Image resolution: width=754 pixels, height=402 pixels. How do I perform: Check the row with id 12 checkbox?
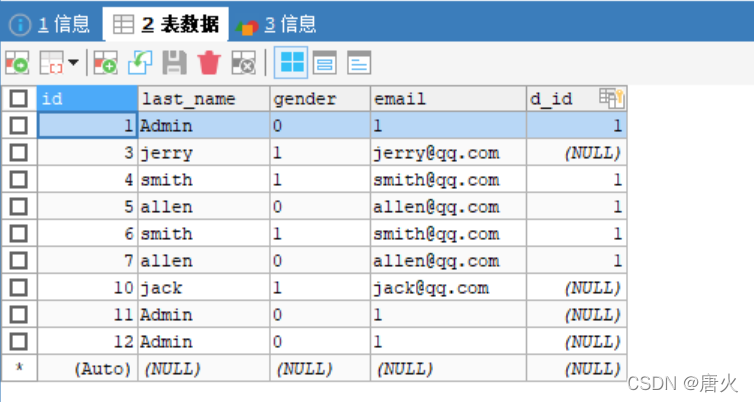coord(19,341)
